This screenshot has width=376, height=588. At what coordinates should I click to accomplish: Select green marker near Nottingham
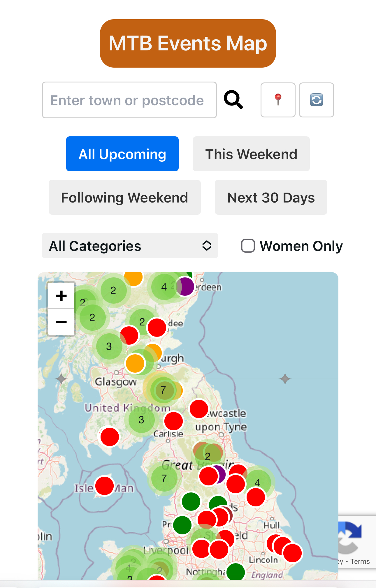point(236,572)
